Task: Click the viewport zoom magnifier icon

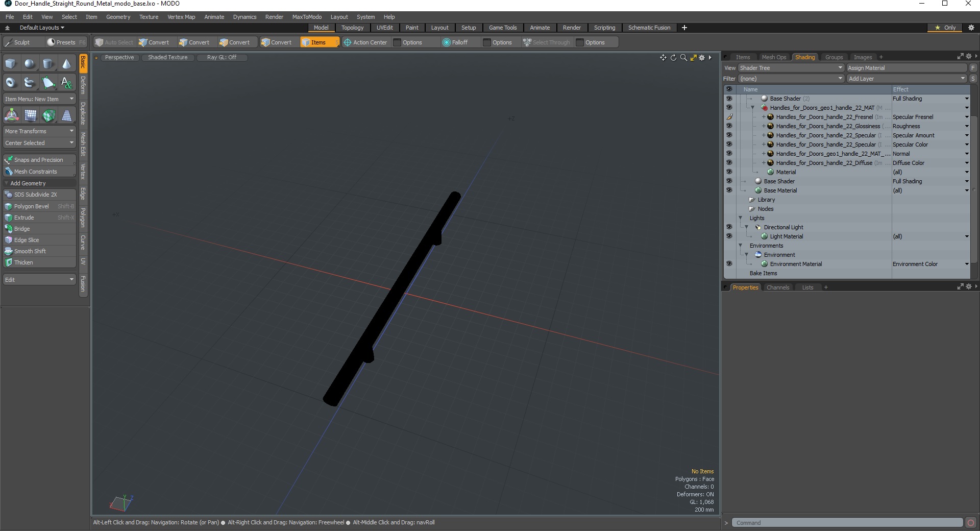Action: click(x=683, y=58)
